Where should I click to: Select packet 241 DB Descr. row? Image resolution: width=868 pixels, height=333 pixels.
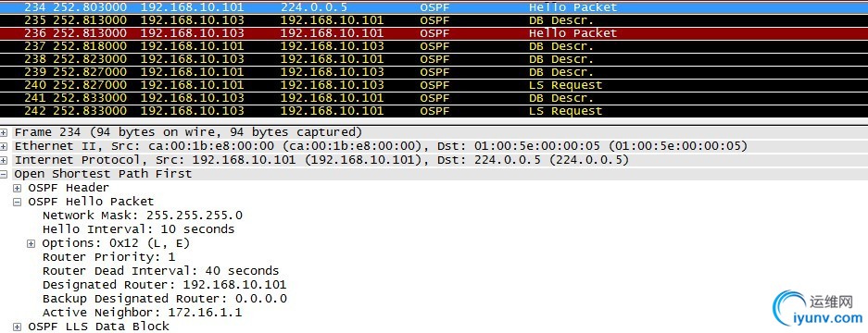coord(434,98)
